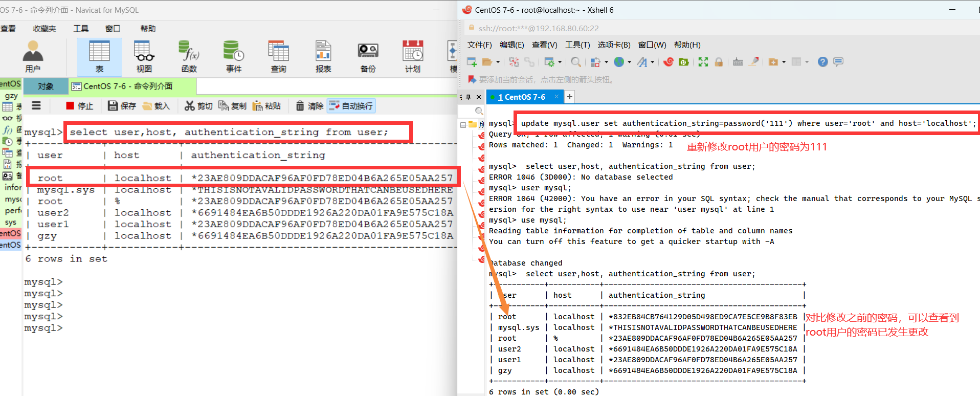This screenshot has width=980, height=396.
Task: Click the globe encoding icon in Xshell toolbar
Action: [x=619, y=62]
